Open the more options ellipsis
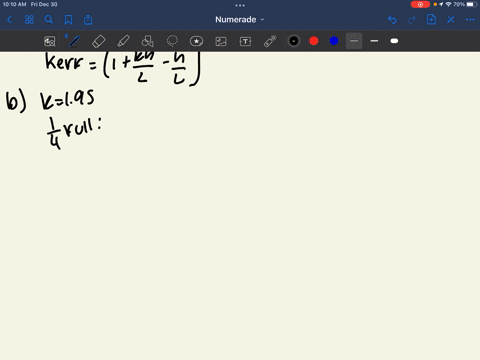480x360 pixels. point(470,20)
